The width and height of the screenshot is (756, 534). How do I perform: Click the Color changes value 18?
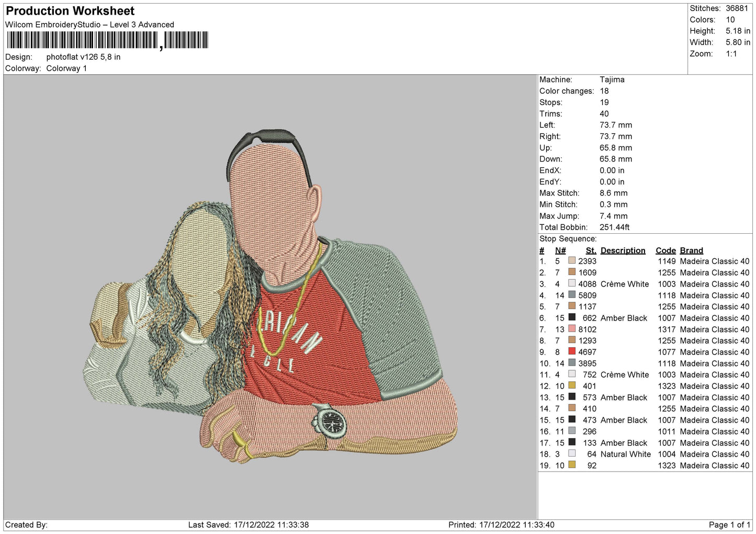604,91
